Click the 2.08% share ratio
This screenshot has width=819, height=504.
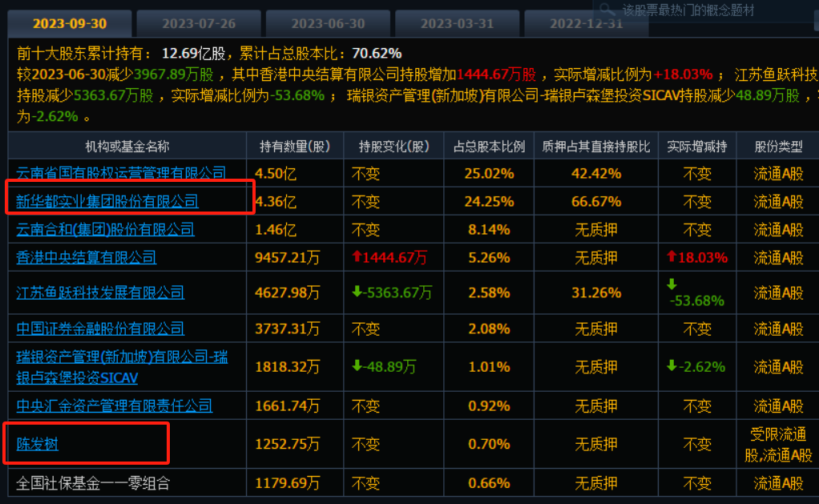(489, 329)
